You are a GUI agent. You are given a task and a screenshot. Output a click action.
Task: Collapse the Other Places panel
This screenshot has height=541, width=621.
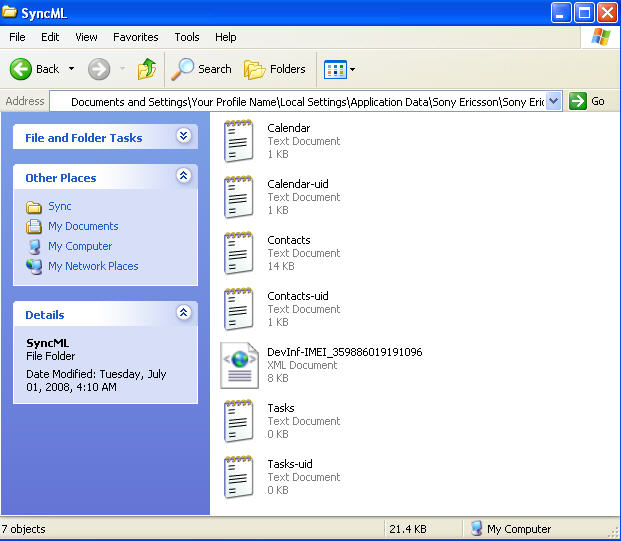183,175
